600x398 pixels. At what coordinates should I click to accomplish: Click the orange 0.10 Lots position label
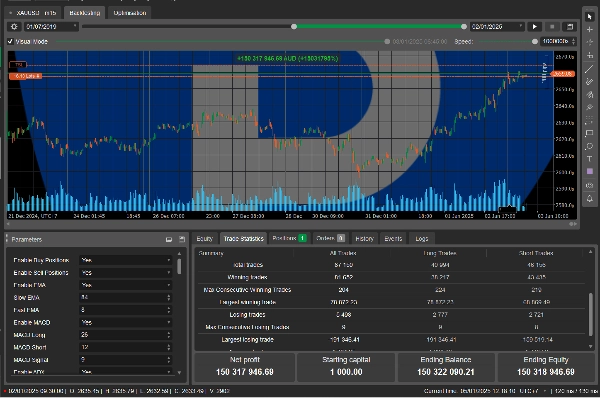tap(25, 76)
